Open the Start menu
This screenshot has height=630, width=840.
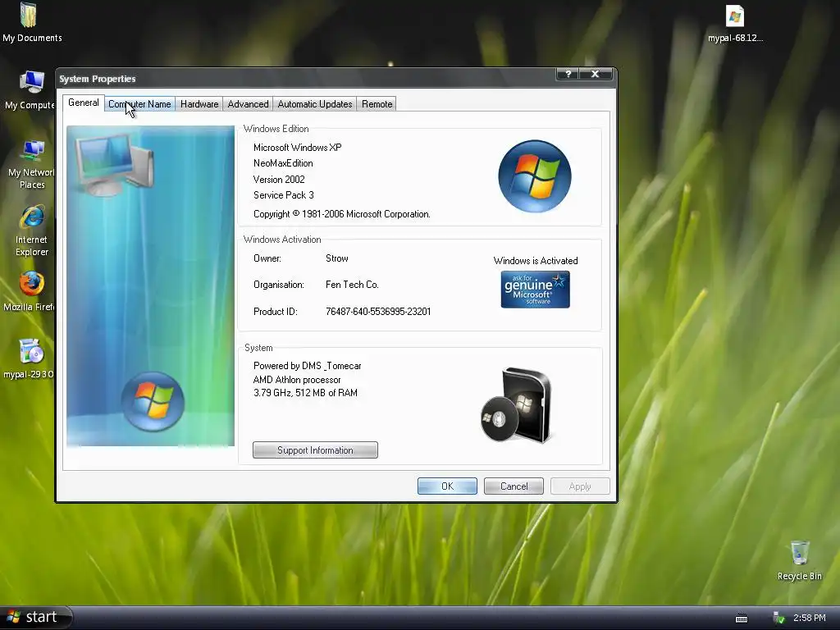click(x=35, y=618)
